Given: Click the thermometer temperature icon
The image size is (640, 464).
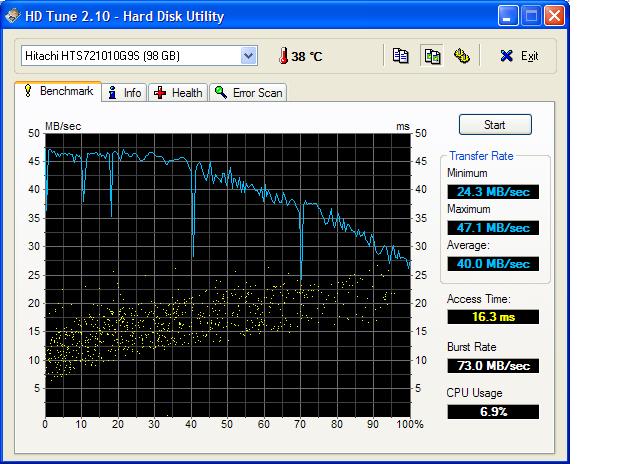Looking at the screenshot, I should coord(283,56).
